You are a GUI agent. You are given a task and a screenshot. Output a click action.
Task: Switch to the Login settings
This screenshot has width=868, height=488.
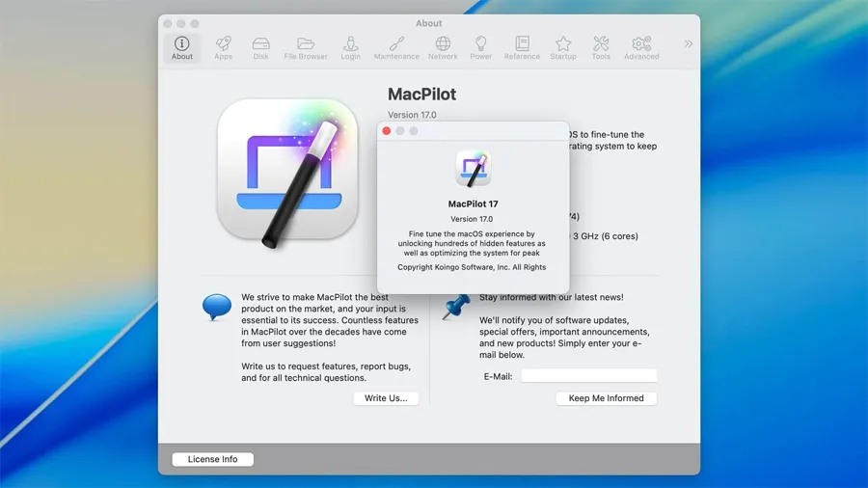[350, 47]
